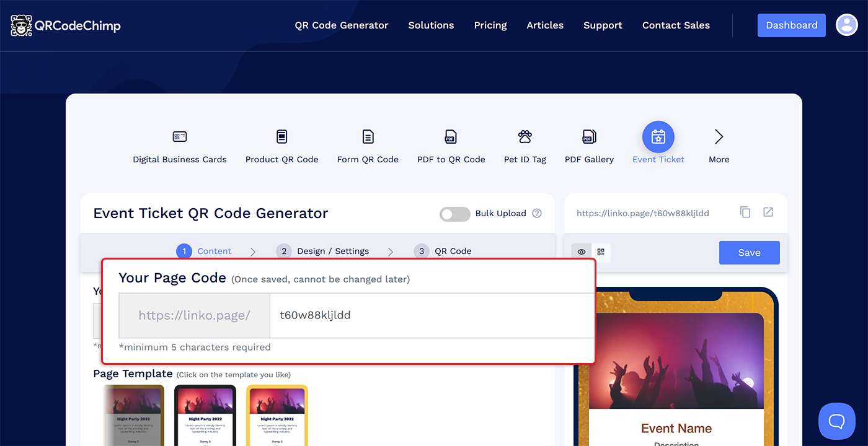
Task: Open the Solutions menu
Action: point(431,25)
